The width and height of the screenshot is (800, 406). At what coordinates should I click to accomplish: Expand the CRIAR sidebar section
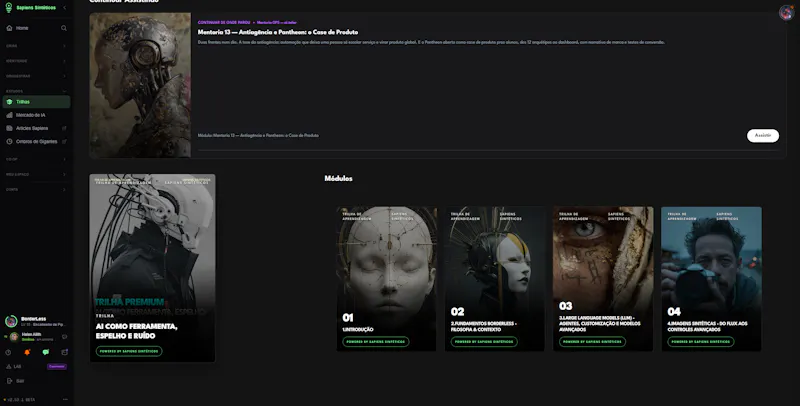pos(36,46)
